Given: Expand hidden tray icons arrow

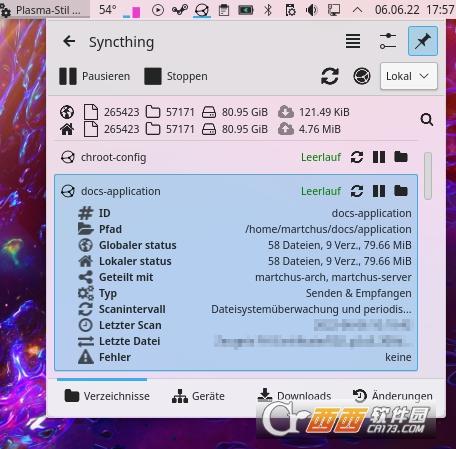Looking at the screenshot, I should pyautogui.click(x=357, y=10).
